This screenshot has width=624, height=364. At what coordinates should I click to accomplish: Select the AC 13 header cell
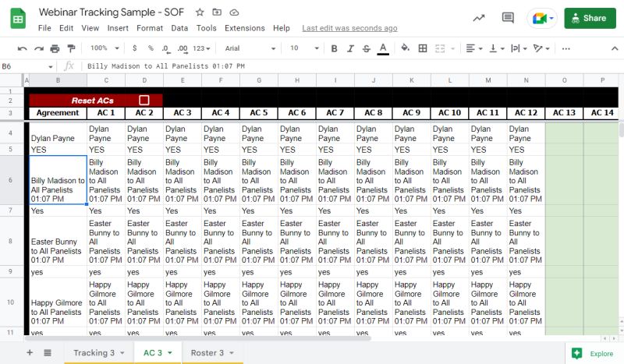564,112
